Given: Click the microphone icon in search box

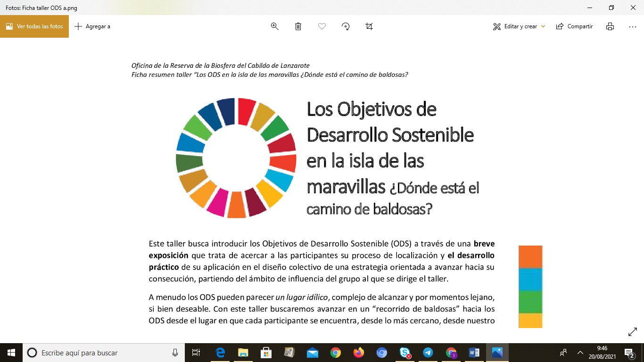Looking at the screenshot, I should [x=175, y=353].
